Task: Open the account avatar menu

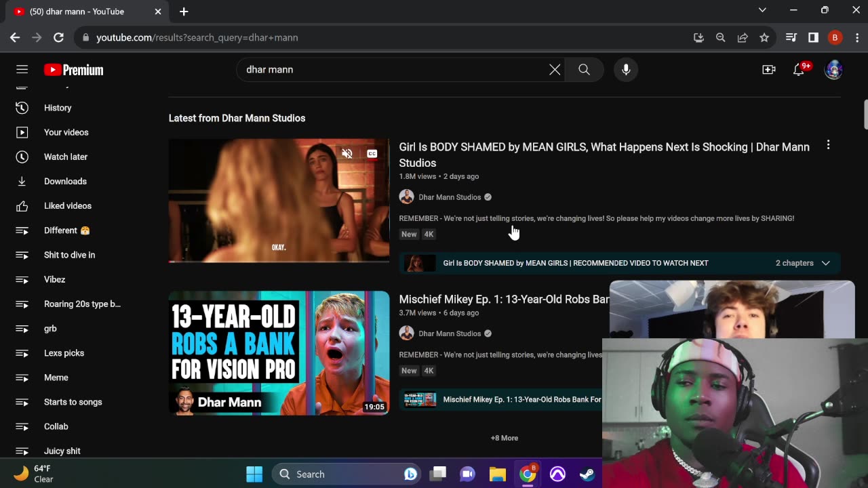Action: [x=833, y=70]
